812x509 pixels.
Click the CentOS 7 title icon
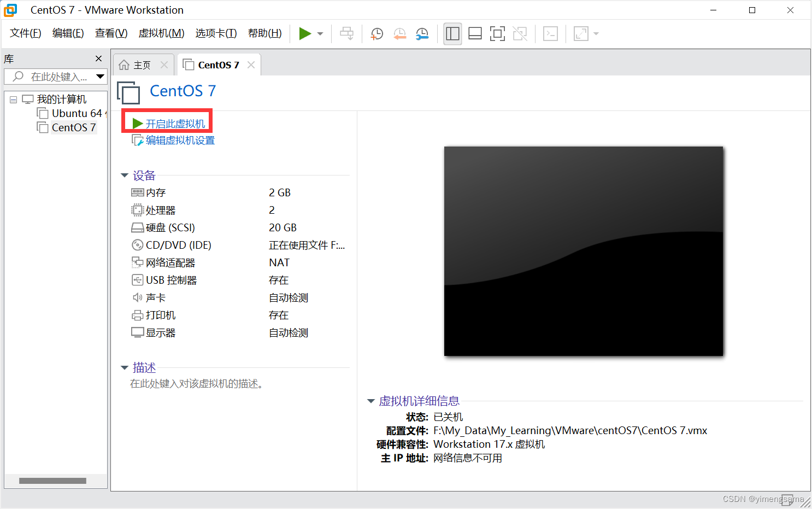tap(129, 92)
